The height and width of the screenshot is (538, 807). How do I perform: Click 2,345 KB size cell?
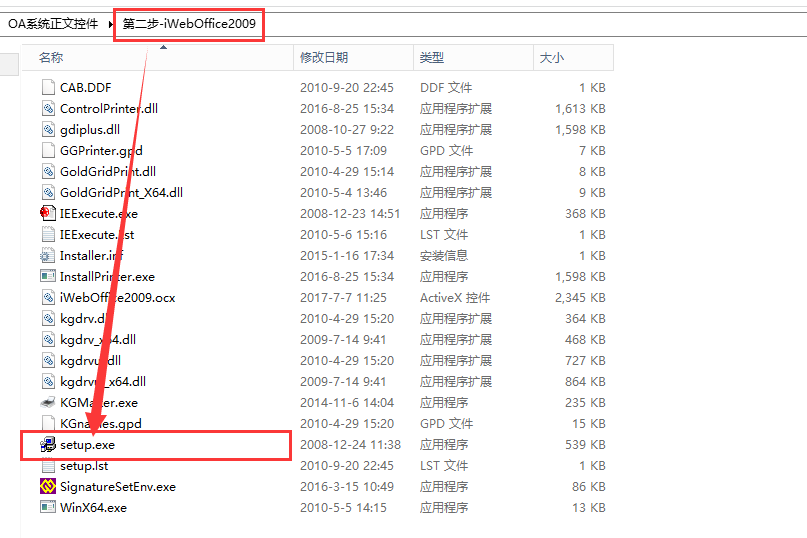click(x=580, y=298)
